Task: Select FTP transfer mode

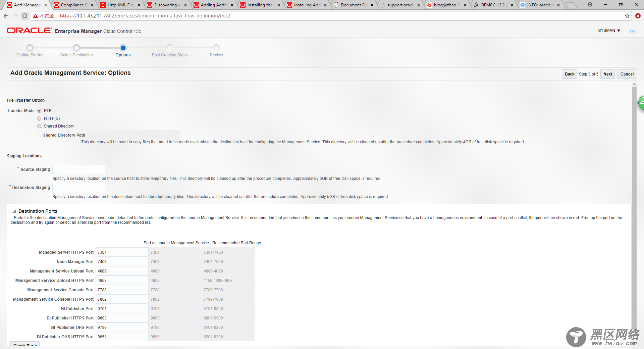Action: (39, 111)
